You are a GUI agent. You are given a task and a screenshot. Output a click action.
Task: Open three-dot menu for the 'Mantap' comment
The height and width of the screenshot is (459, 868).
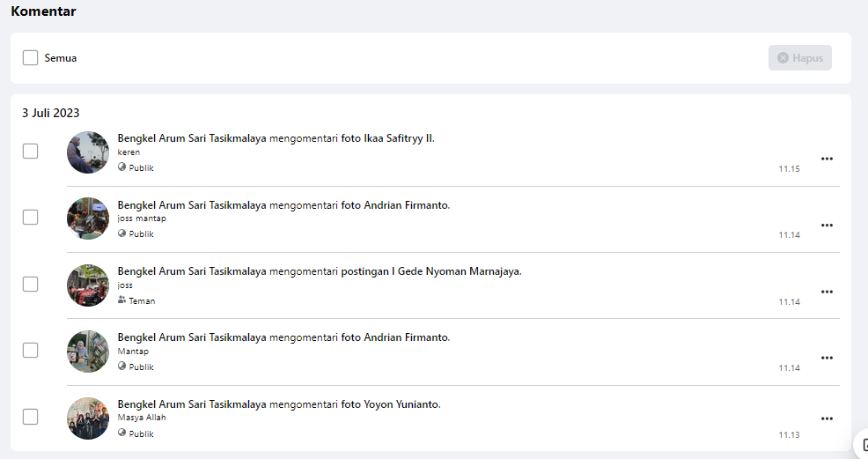pyautogui.click(x=827, y=358)
